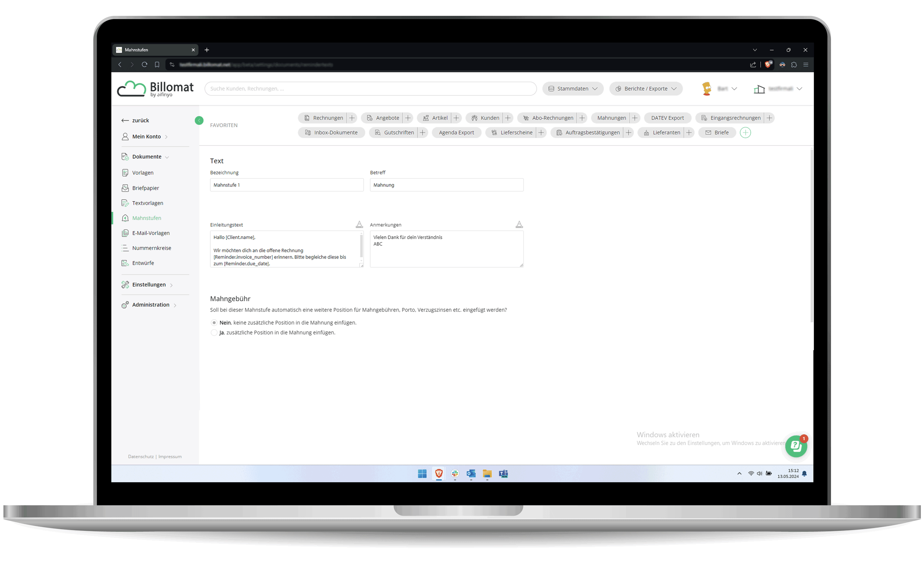Click the DATEV Export favorite button
Screen dimensions: 924x563
[667, 118]
